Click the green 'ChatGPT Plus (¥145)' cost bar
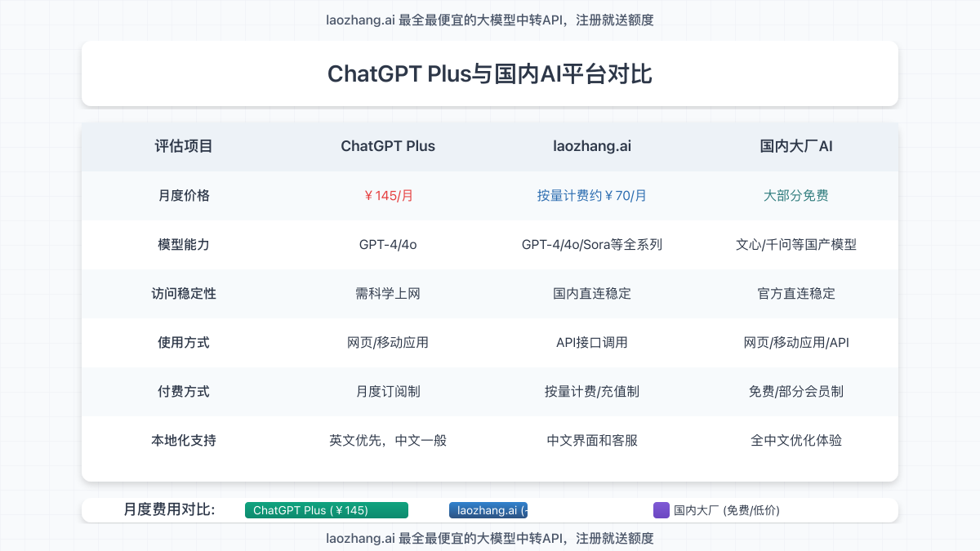 tap(327, 510)
